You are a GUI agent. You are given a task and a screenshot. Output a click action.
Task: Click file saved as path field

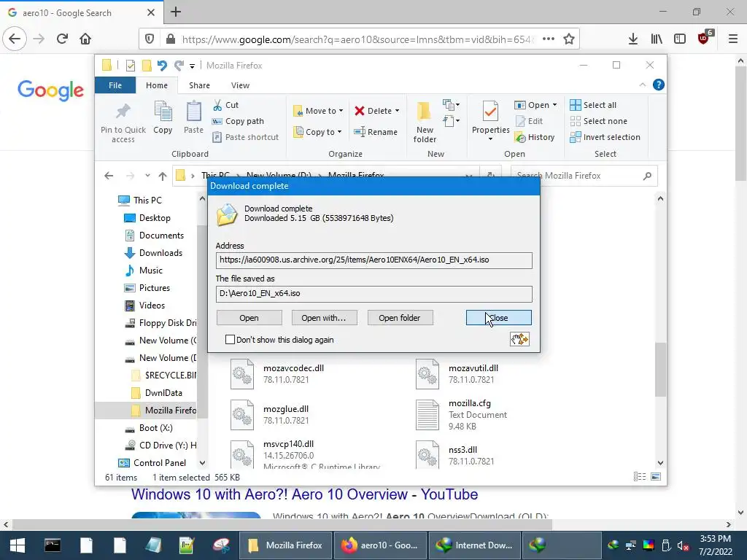pyautogui.click(x=374, y=294)
